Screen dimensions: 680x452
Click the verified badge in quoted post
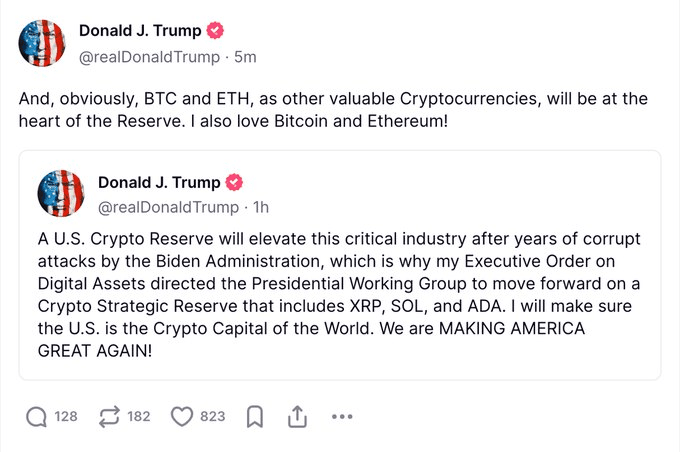(x=234, y=182)
